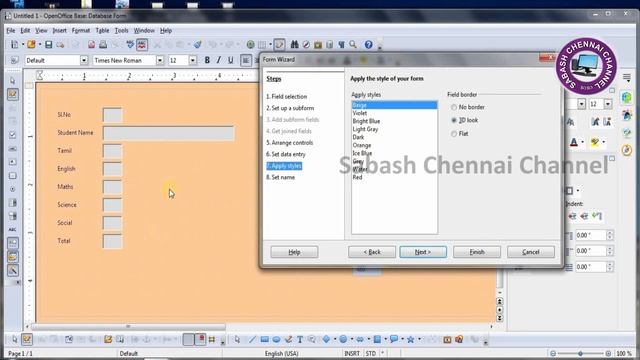This screenshot has height=360, width=640.
Task: Select the Rectangle drawing tool
Action: tap(264, 339)
